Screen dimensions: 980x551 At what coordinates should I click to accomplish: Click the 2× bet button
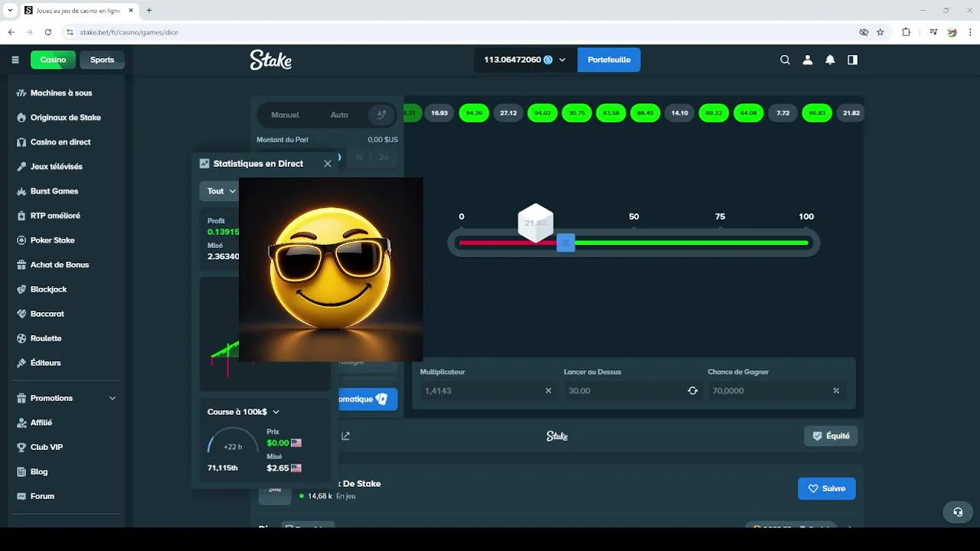[x=384, y=157]
